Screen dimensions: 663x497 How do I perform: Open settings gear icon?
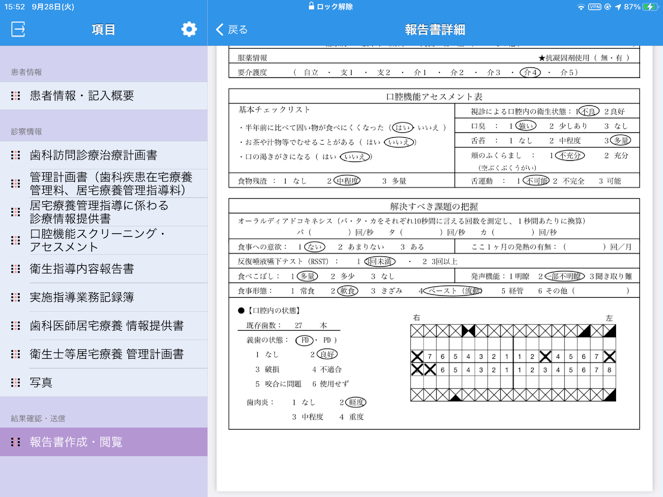pos(189,29)
